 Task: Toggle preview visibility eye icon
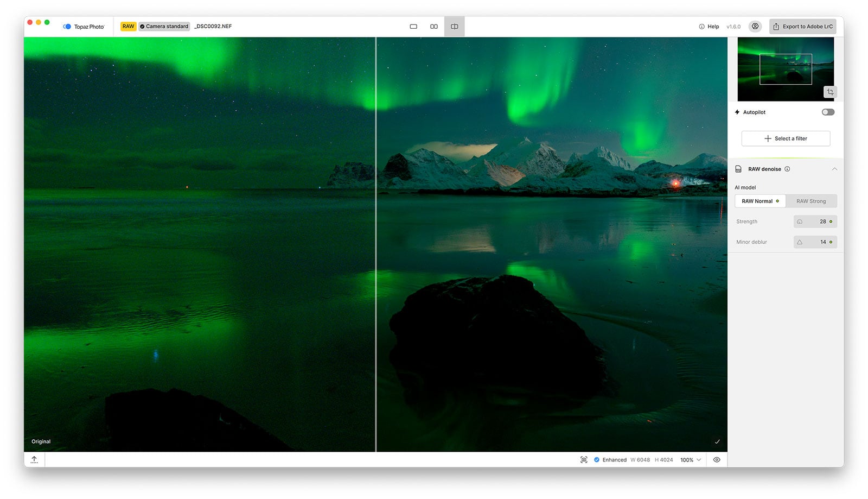pyautogui.click(x=717, y=460)
